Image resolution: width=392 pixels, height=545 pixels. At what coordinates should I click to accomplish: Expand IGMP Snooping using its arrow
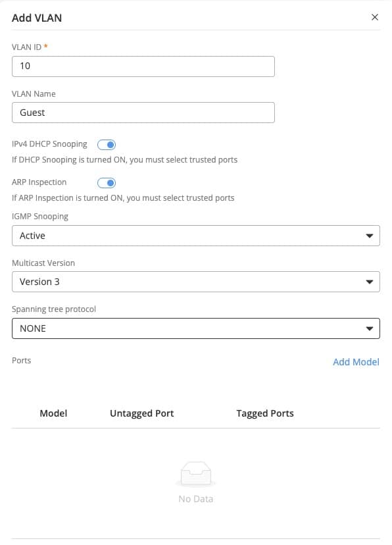coord(370,236)
